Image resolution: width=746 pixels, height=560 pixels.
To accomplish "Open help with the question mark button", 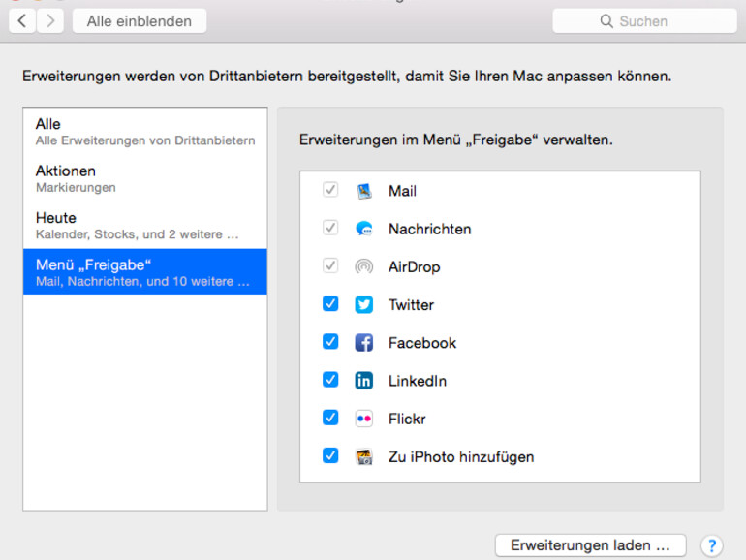I will [x=712, y=545].
